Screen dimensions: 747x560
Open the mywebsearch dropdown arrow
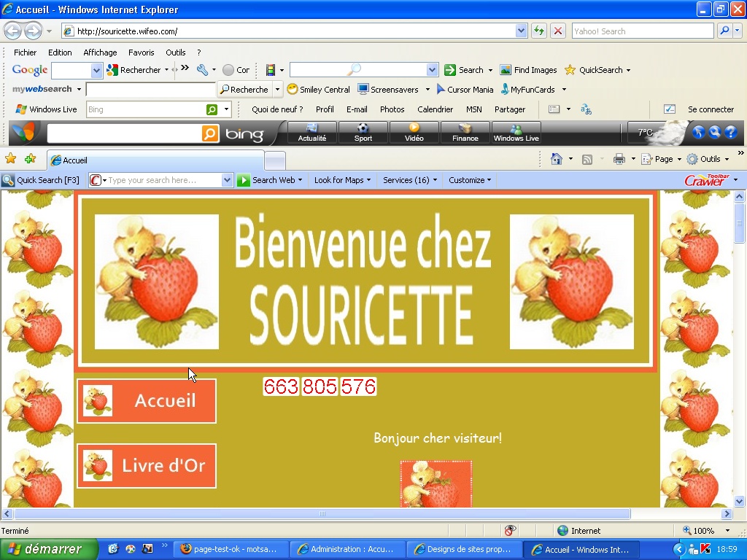(x=79, y=90)
